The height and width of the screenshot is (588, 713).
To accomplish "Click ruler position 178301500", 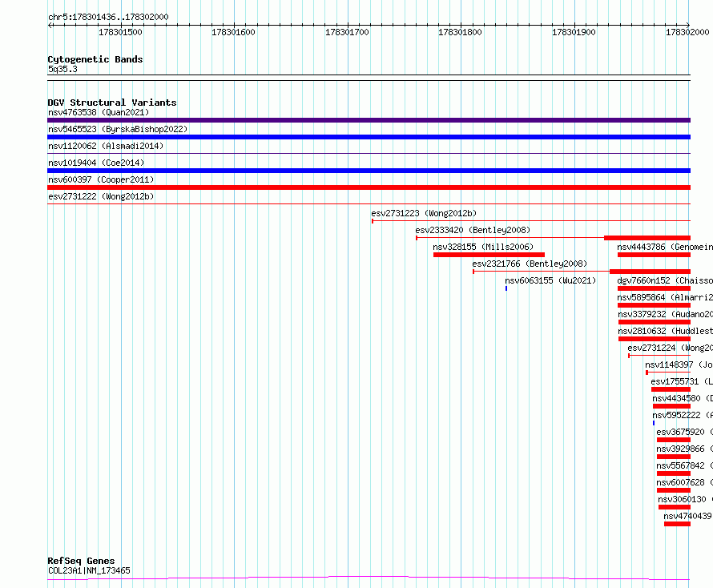I will point(120,32).
